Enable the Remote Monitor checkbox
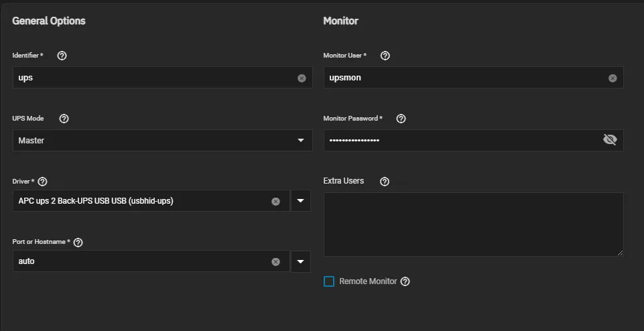Image resolution: width=644 pixels, height=331 pixels. [329, 281]
